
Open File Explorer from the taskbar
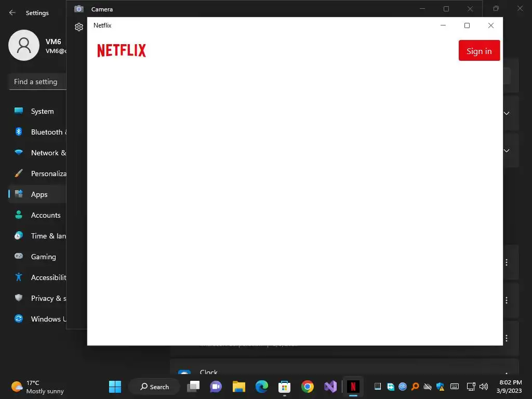click(x=239, y=387)
